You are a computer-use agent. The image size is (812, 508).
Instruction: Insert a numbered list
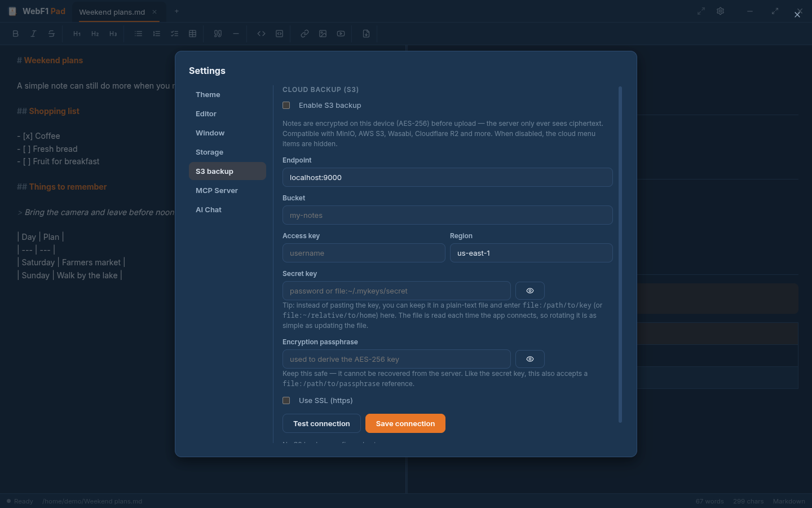pos(157,34)
